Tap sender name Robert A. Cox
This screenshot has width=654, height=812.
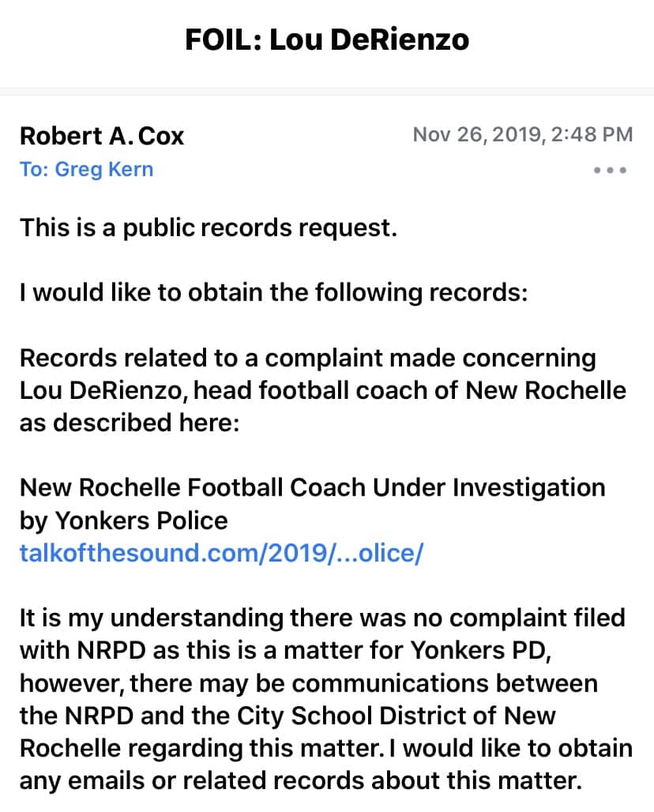102,136
